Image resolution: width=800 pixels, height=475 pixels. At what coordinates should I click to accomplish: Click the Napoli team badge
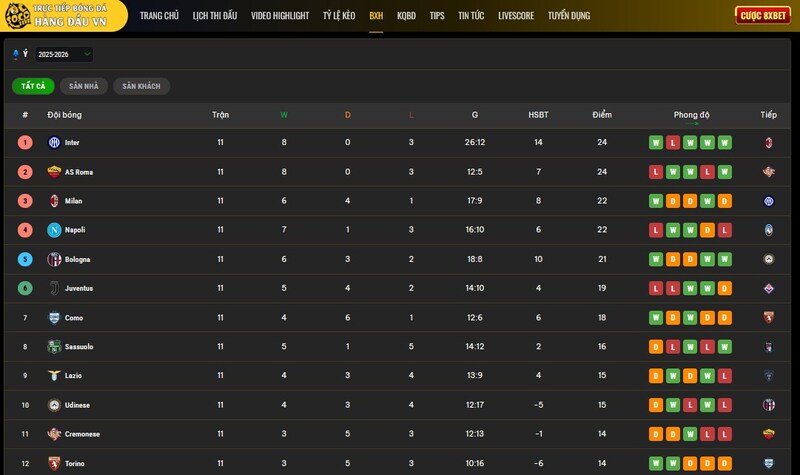tap(54, 230)
